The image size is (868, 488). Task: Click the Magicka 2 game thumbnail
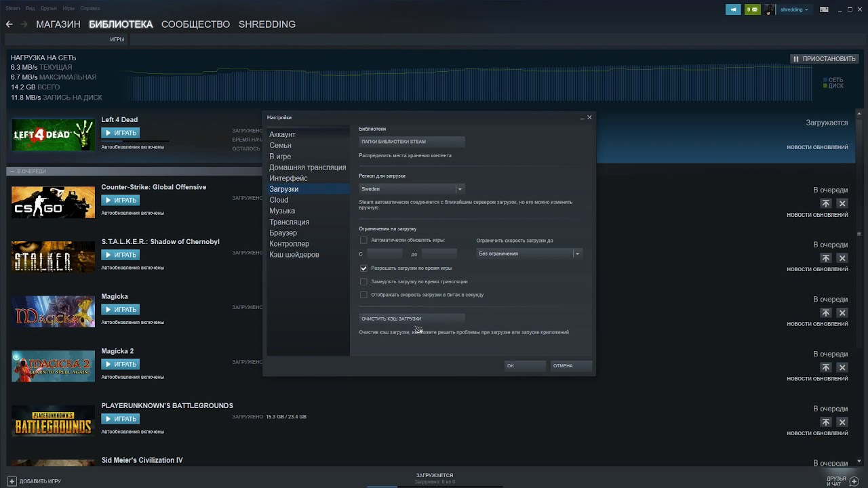53,367
